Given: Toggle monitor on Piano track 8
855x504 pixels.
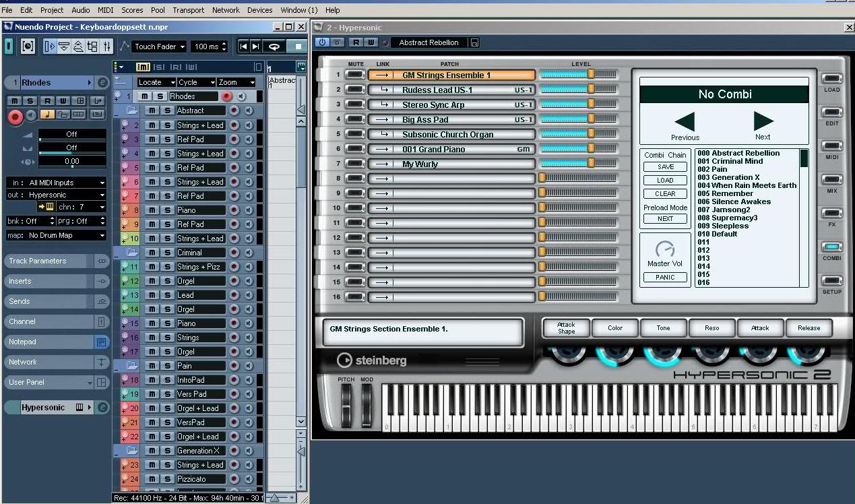Looking at the screenshot, I should pyautogui.click(x=249, y=210).
